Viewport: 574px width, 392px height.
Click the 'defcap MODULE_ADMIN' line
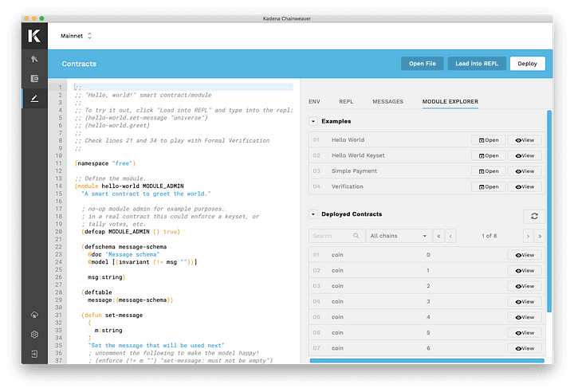coord(131,232)
